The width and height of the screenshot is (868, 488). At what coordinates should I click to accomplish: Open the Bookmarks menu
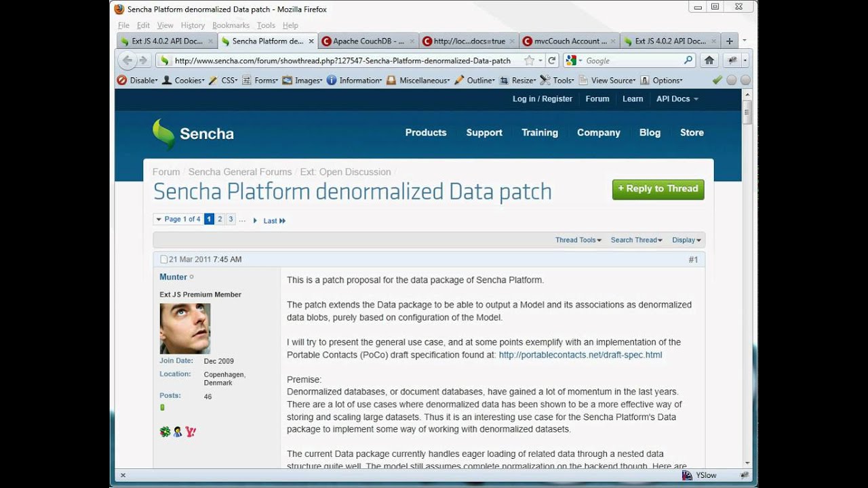(x=231, y=25)
